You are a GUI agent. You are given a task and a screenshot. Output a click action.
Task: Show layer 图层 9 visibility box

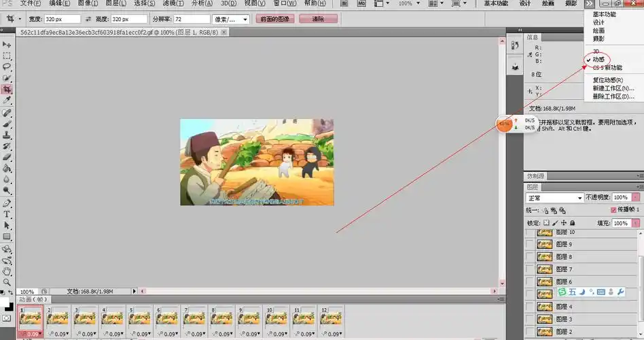(530, 244)
